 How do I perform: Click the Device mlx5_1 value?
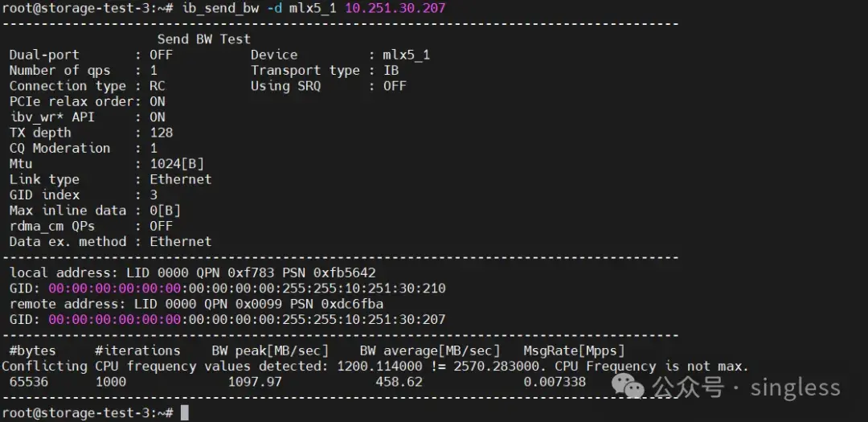[x=407, y=55]
